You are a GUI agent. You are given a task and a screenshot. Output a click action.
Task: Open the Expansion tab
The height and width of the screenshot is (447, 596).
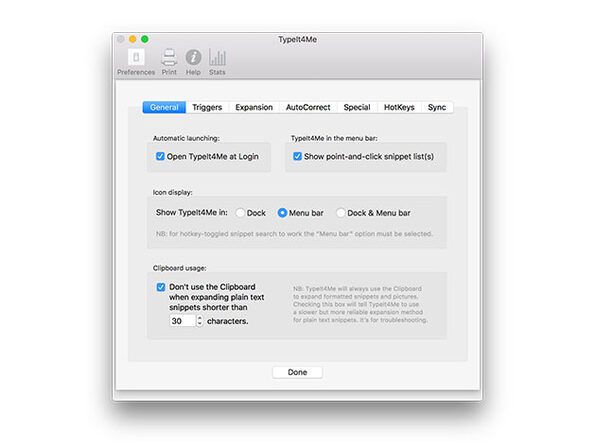coord(254,107)
